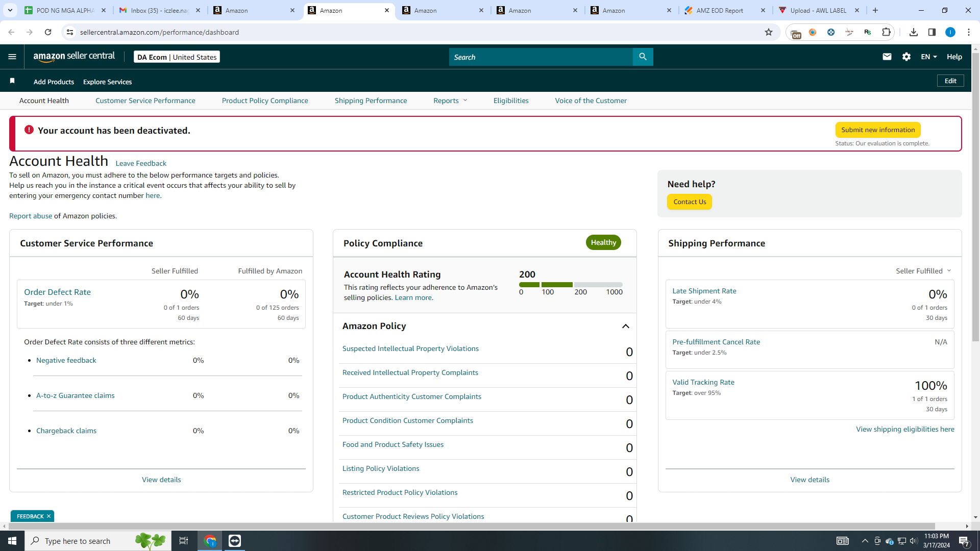The height and width of the screenshot is (551, 980).
Task: Switch to the AMZ EOD Report browser tab
Action: pos(725,10)
